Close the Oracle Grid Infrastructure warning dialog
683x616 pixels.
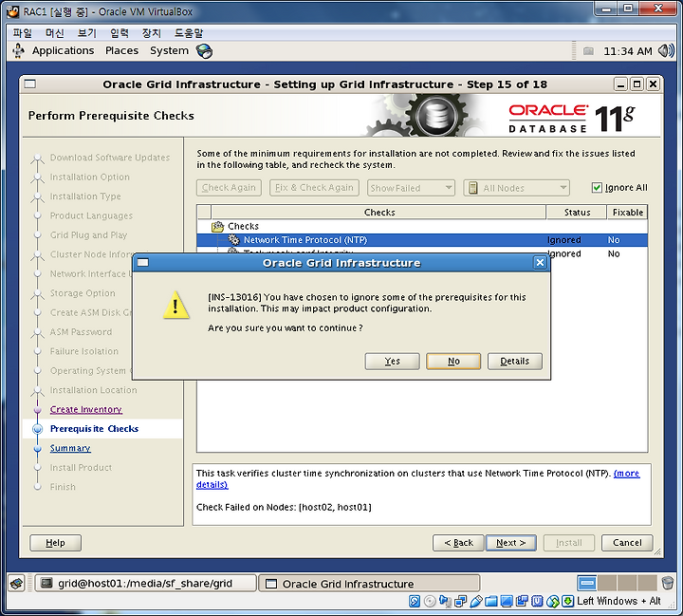[x=540, y=263]
